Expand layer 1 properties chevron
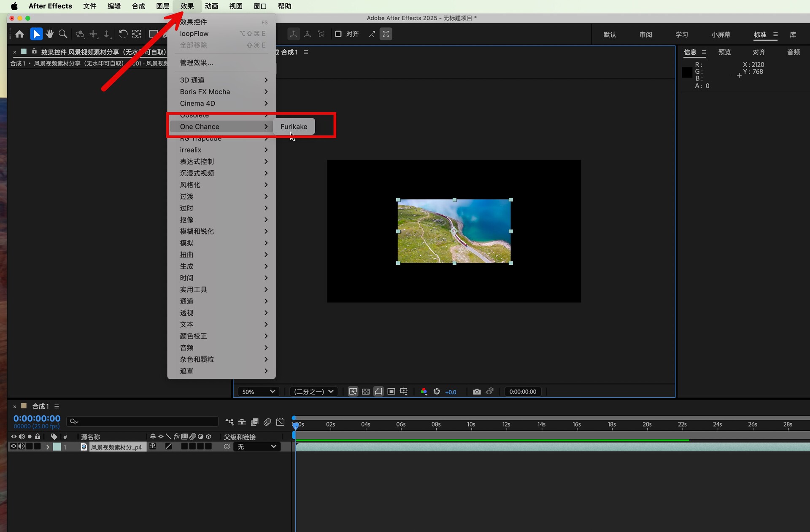810x532 pixels. (x=48, y=447)
